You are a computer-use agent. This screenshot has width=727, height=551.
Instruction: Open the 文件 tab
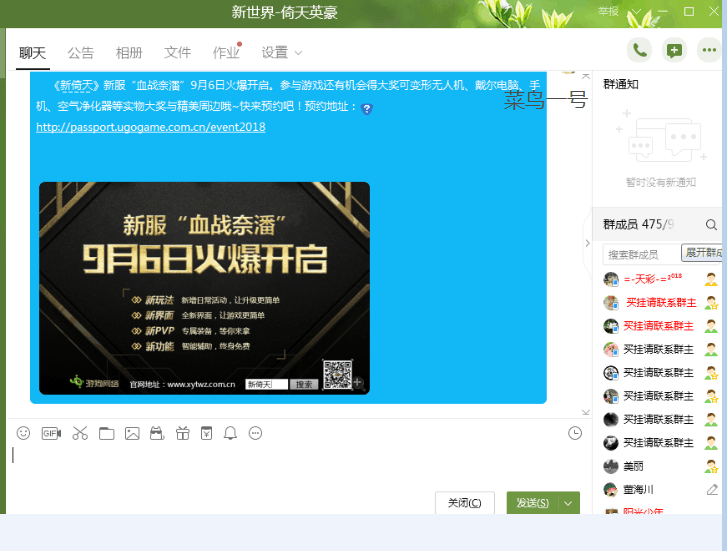click(177, 53)
